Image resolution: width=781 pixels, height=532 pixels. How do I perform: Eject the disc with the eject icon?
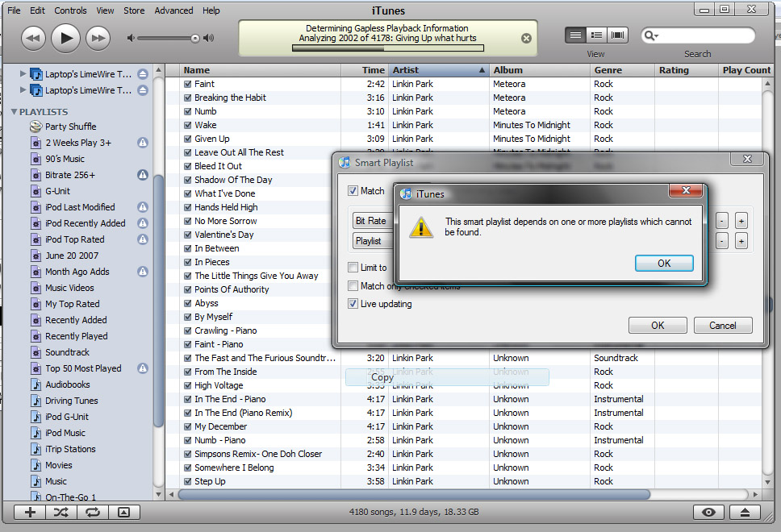[745, 512]
